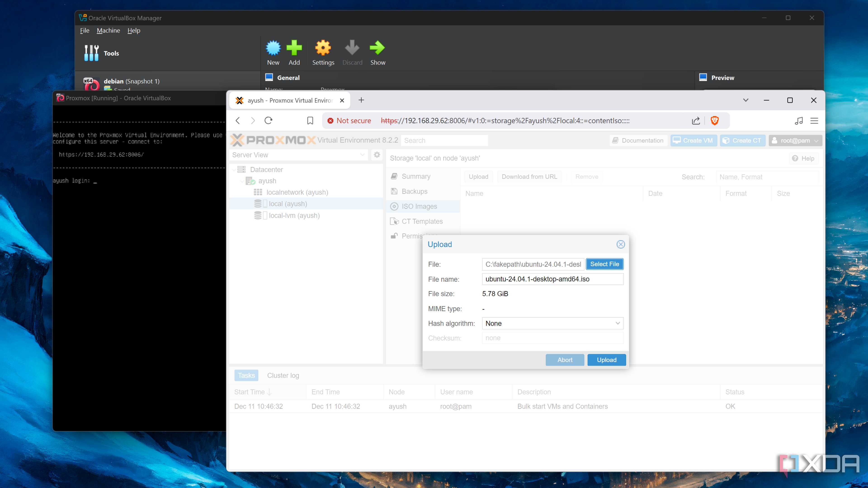Click the Brave Shields icon
Image resolution: width=868 pixels, height=488 pixels.
[x=714, y=121]
